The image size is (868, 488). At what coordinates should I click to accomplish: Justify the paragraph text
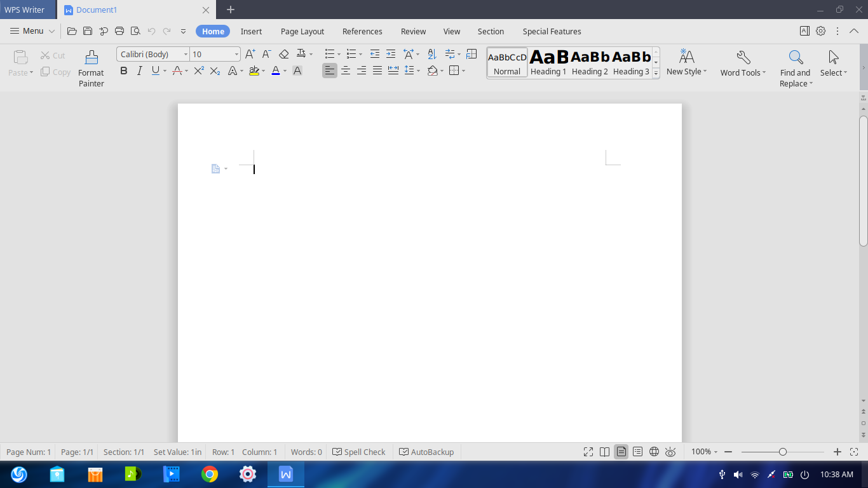tap(377, 71)
